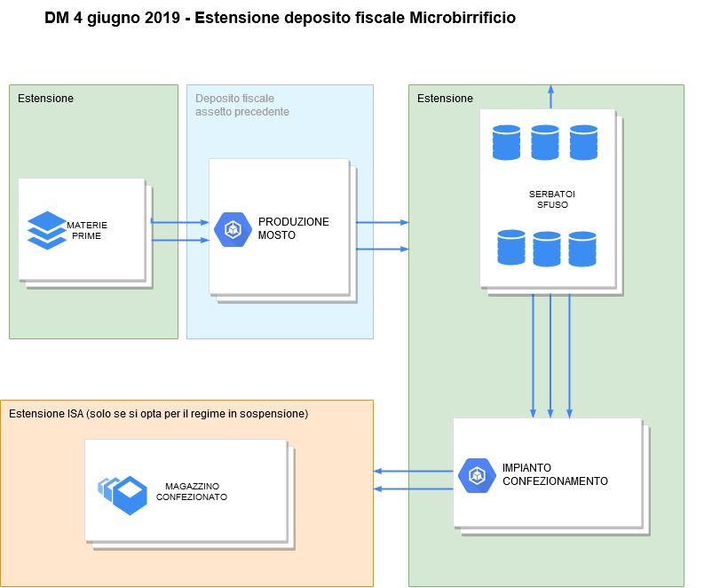Click the diagram title DM 4 giugno 2019
The height and width of the screenshot is (588, 712).
281,18
